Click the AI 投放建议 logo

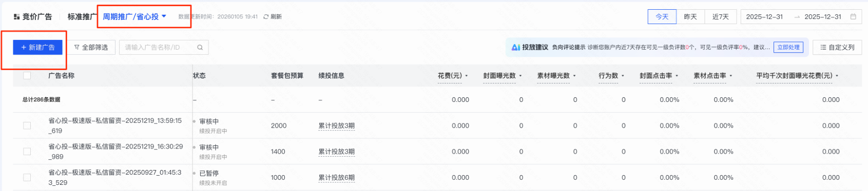click(x=516, y=47)
